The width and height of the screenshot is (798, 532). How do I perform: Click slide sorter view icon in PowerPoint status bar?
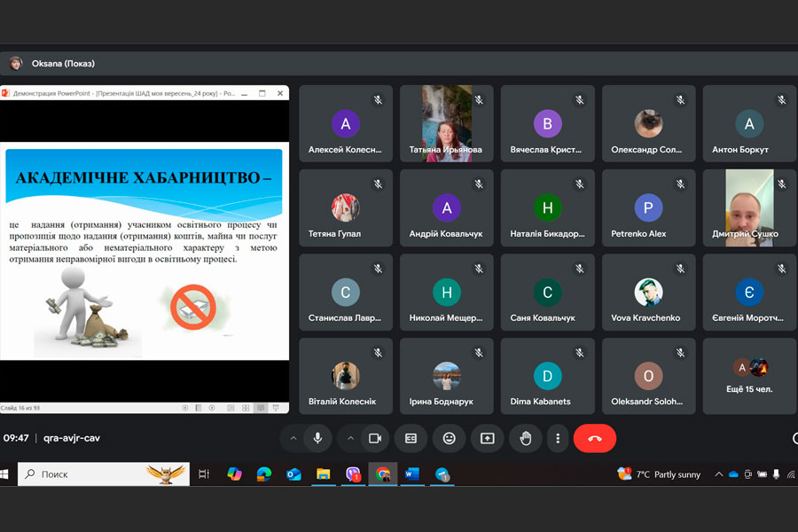coord(246,408)
